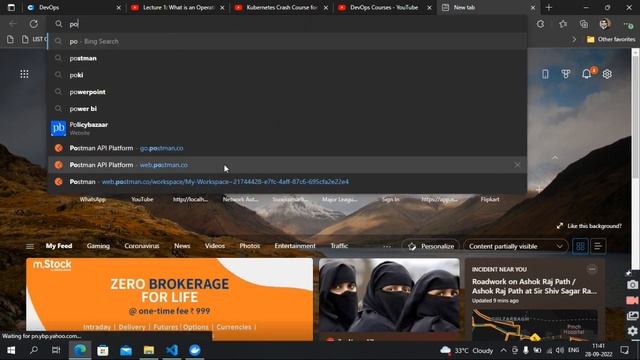Select the New tab tab
This screenshot has width=640, height=360.
click(x=488, y=7)
